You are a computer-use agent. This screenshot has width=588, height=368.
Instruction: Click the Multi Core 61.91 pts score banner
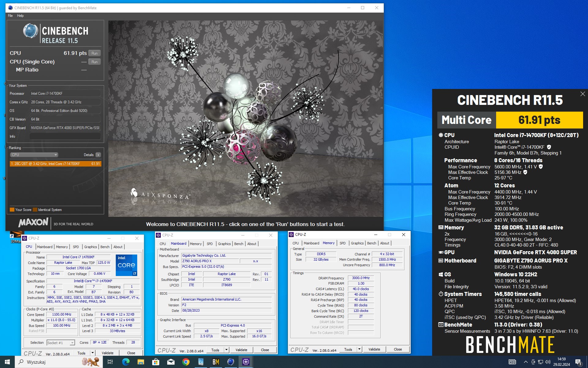tap(510, 120)
